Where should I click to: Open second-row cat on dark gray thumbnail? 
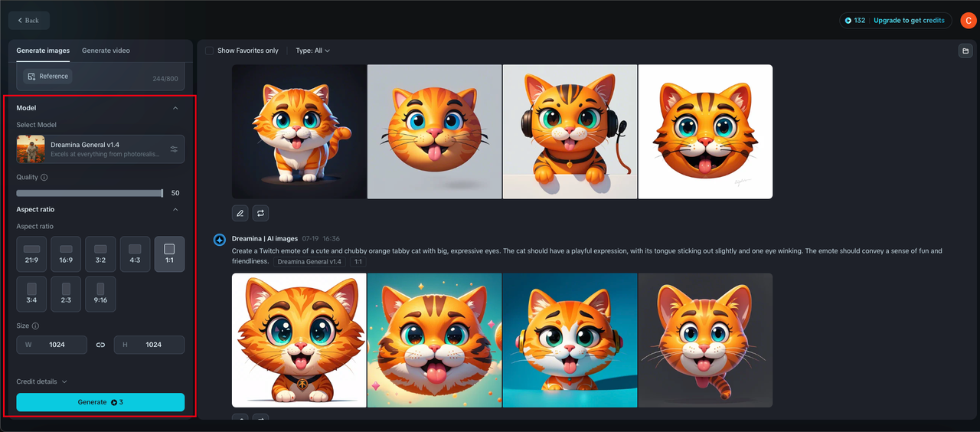[x=705, y=340]
